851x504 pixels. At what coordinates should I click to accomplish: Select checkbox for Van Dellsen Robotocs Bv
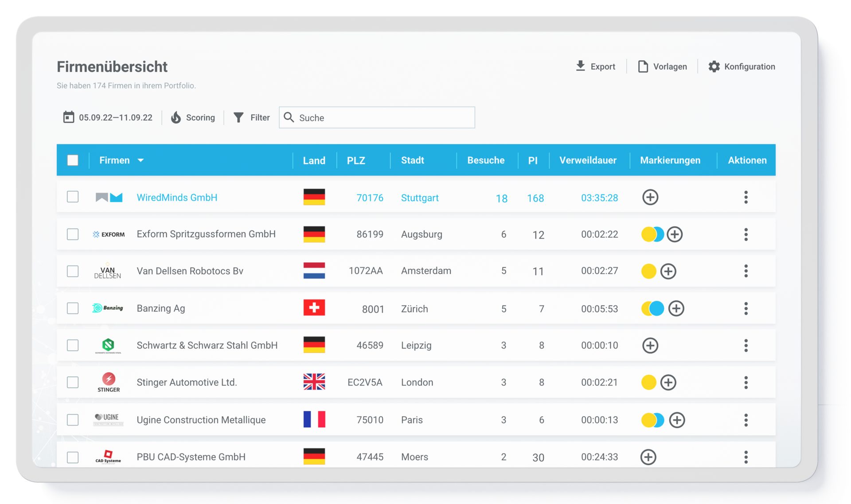(73, 271)
